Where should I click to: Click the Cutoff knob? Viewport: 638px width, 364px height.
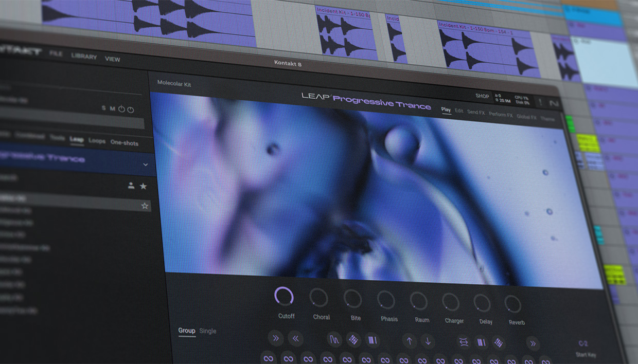(x=284, y=297)
